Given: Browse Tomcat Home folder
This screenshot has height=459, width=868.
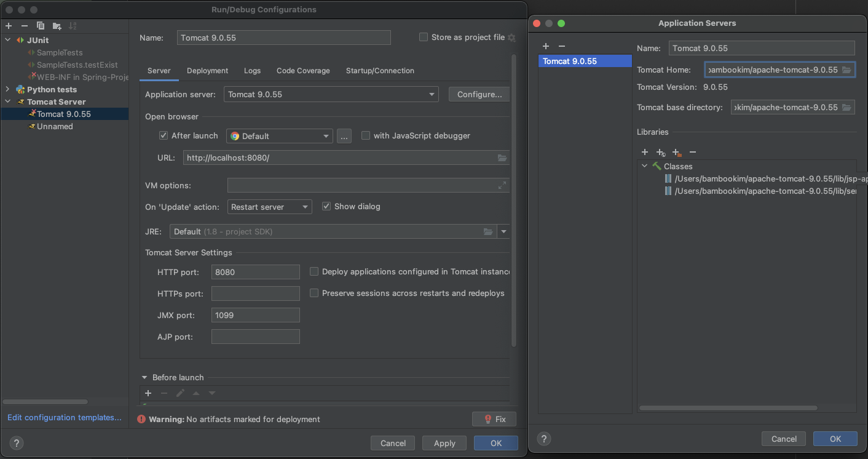Looking at the screenshot, I should tap(846, 70).
